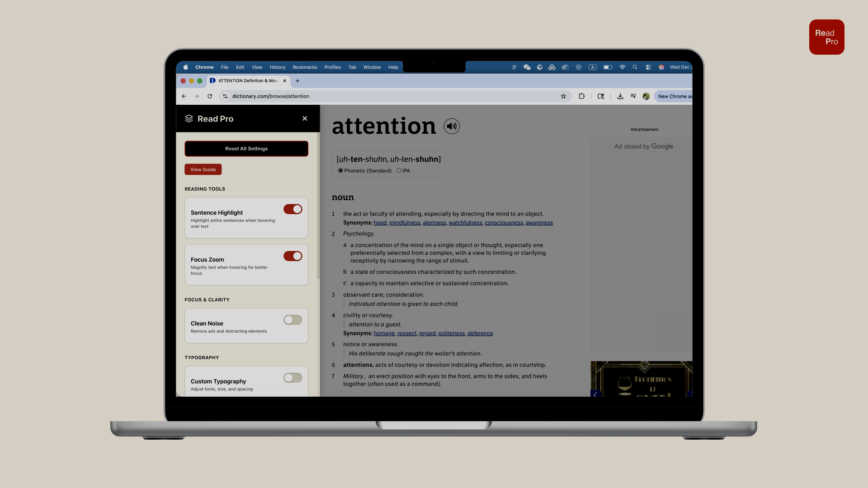This screenshot has height=488, width=868.
Task: Enable the Clean Noise toggle
Action: (x=292, y=320)
